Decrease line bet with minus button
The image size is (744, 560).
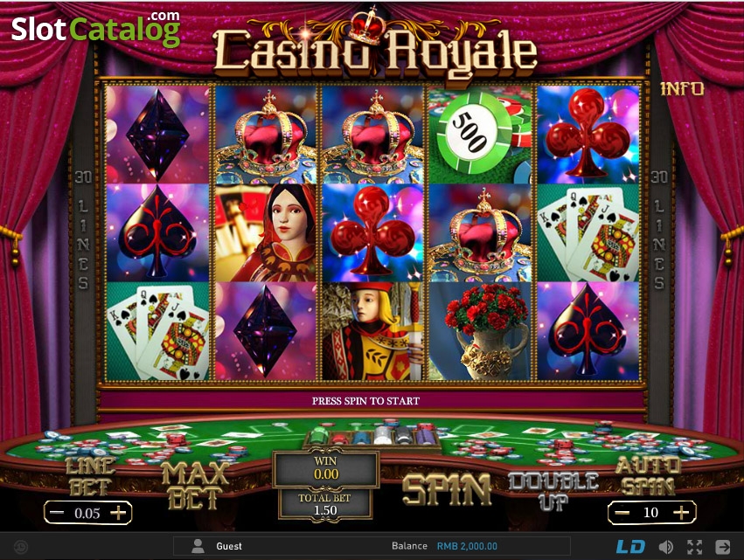57,513
